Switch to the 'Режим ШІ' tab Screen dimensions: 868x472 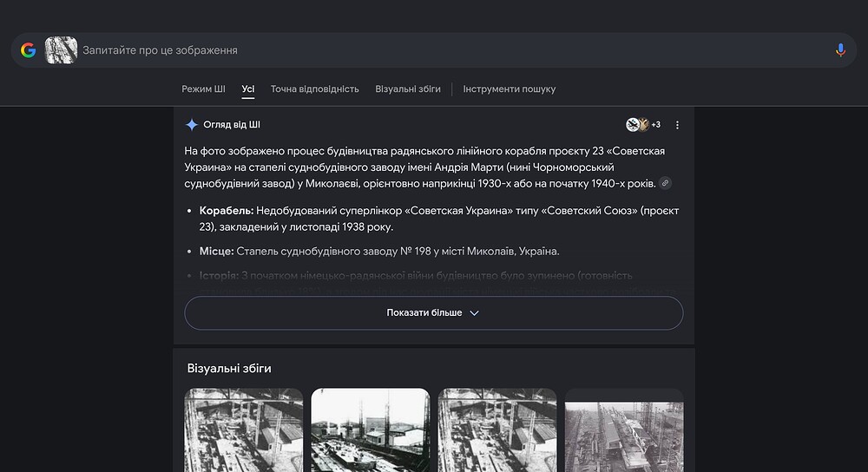coord(203,89)
